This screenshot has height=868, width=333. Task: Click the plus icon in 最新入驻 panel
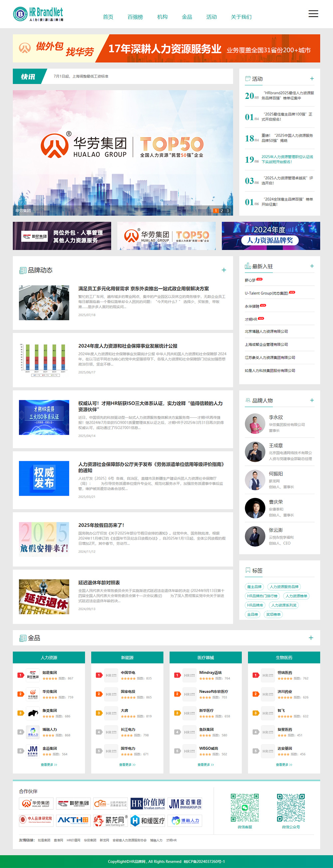point(312,266)
